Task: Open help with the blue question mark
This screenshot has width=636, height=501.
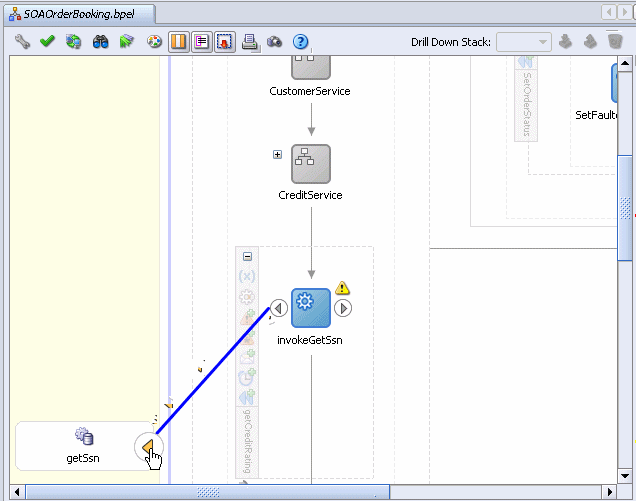Action: tap(300, 41)
